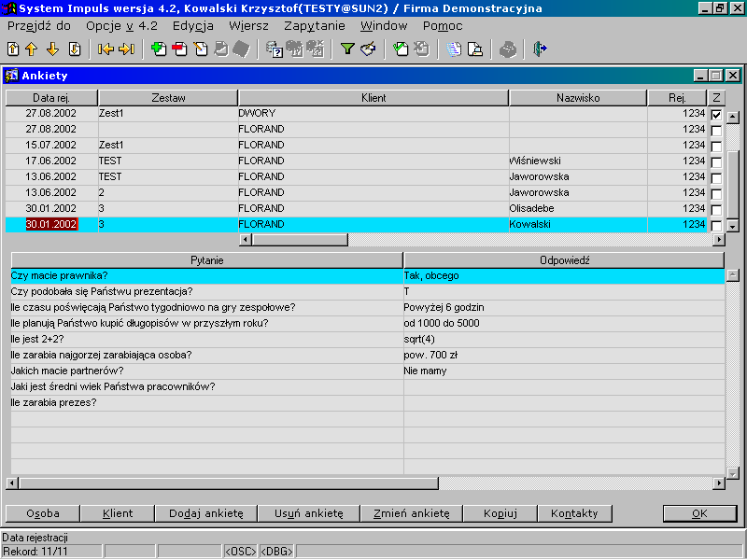Viewport: 747px width, 560px height.
Task: Click left arrow of bottom horizontal scrollbar
Action: pos(12,483)
